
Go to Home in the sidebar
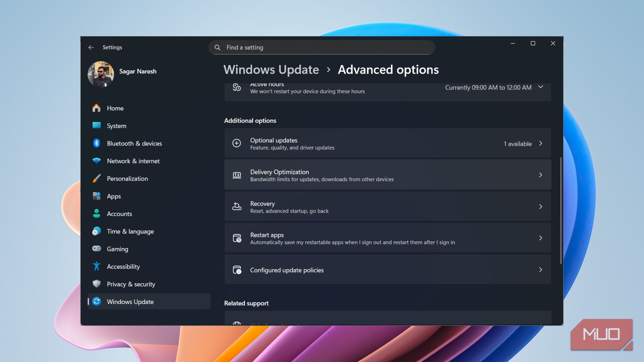point(149,108)
